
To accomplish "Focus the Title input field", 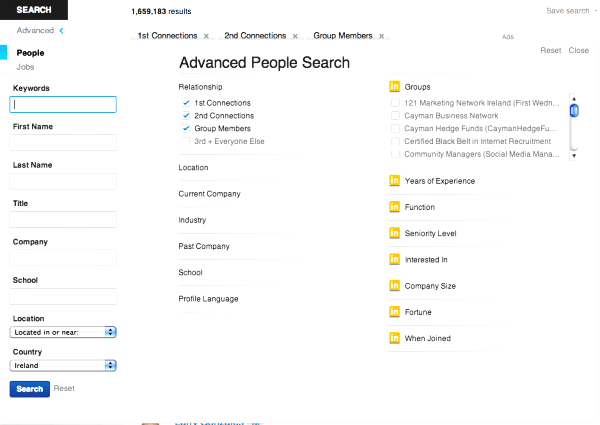I will click(63, 220).
